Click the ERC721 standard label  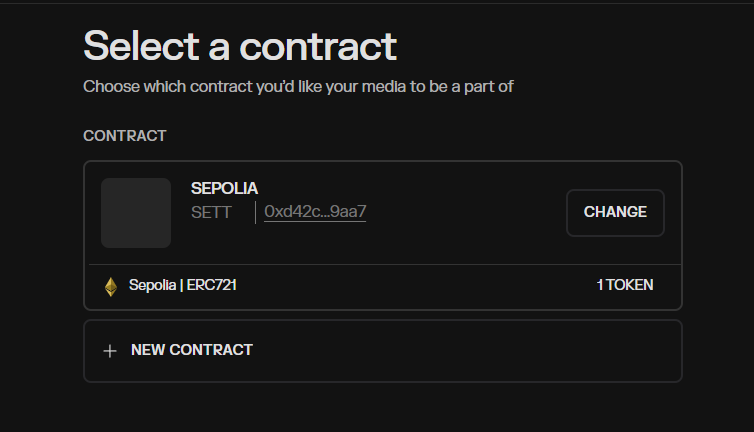click(212, 285)
